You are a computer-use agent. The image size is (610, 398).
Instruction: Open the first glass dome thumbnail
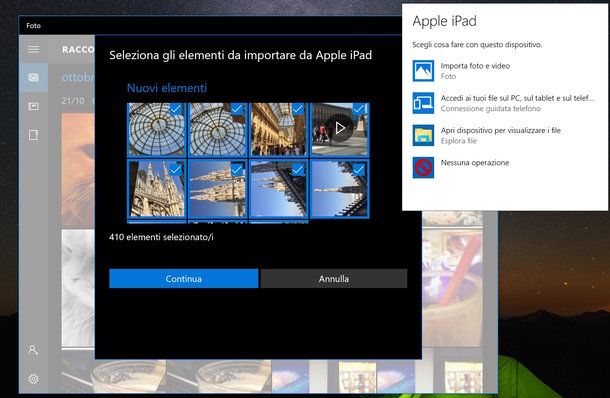tap(156, 130)
